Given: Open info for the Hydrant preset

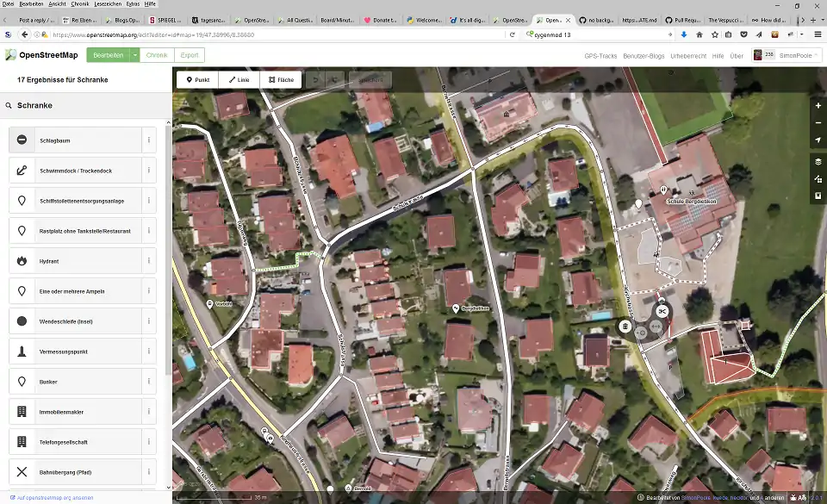Looking at the screenshot, I should 149,260.
